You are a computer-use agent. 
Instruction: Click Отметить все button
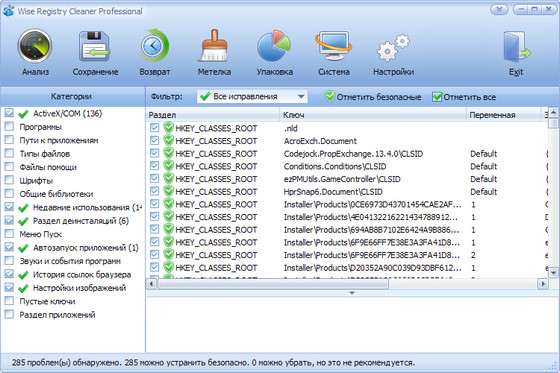(464, 97)
